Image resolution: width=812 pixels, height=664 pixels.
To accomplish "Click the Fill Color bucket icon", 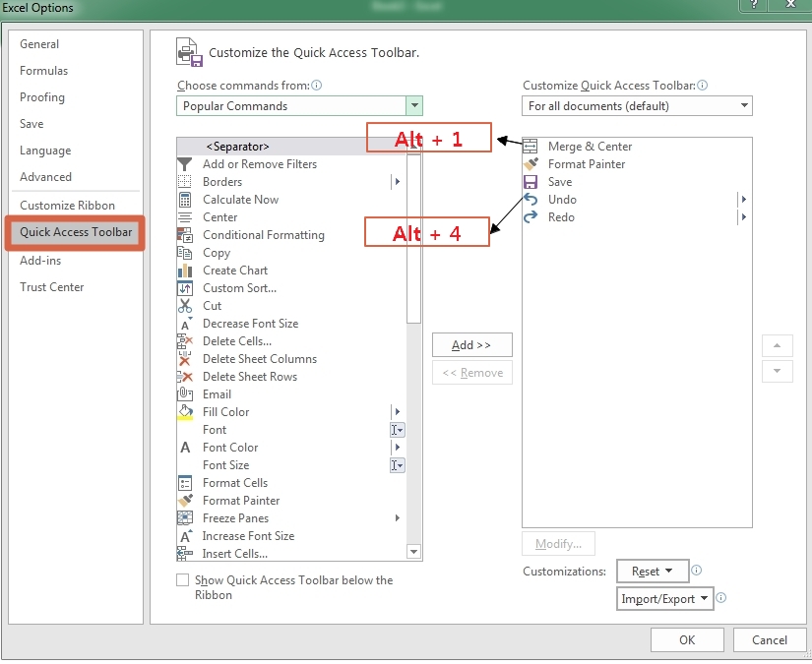I will [184, 412].
